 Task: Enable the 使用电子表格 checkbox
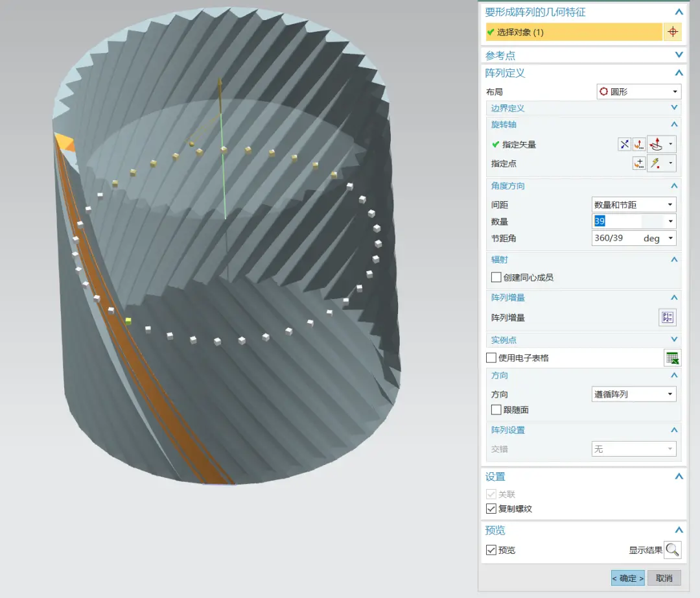tap(491, 358)
